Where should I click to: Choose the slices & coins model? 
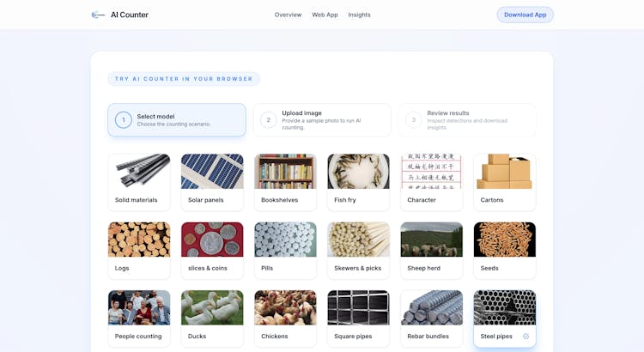click(x=212, y=250)
